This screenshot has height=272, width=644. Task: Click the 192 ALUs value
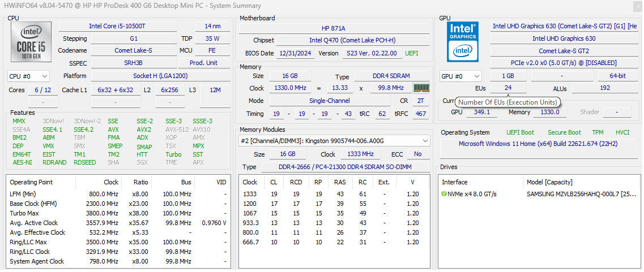click(x=605, y=88)
